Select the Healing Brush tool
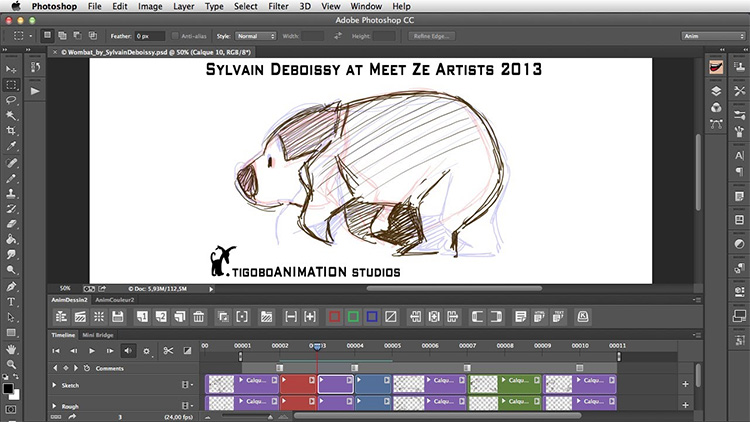This screenshot has height=422, width=750. click(11, 163)
